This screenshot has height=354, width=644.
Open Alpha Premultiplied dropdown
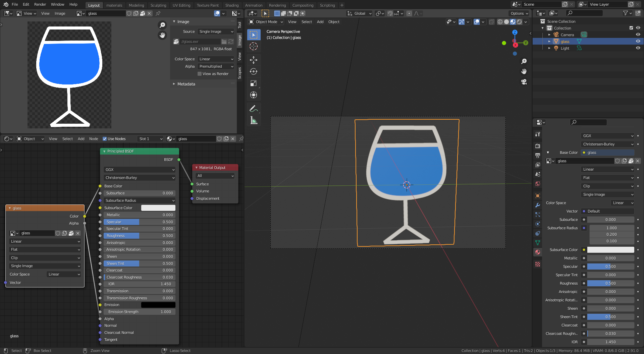pyautogui.click(x=216, y=66)
